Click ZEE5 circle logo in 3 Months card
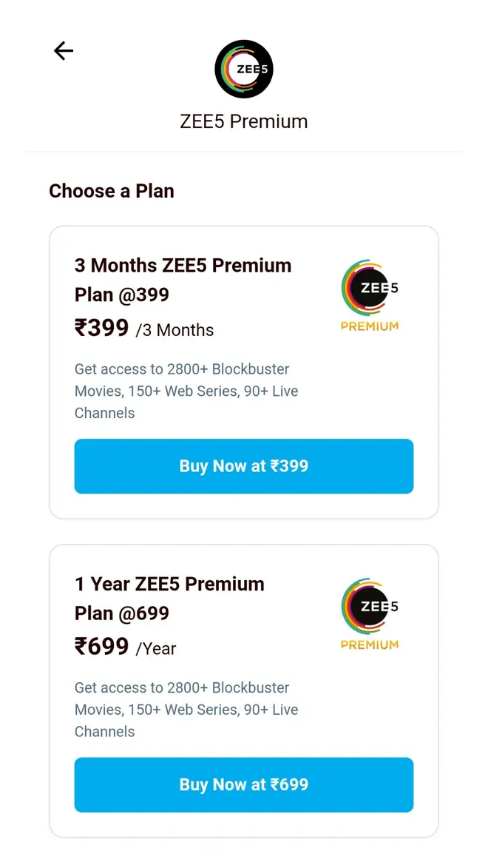This screenshot has height=868, width=488. [369, 288]
